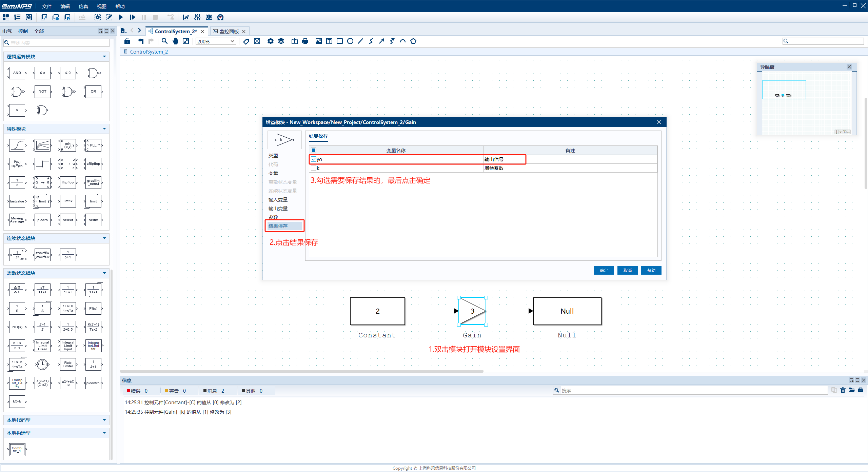The image size is (868, 472).
Task: Unlock the canvas with the padlock icon
Action: [127, 41]
